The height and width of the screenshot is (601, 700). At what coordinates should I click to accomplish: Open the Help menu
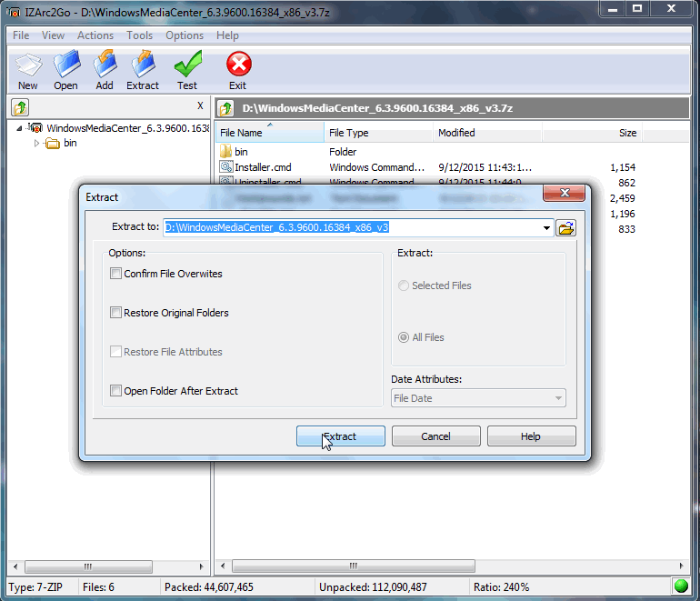click(227, 35)
